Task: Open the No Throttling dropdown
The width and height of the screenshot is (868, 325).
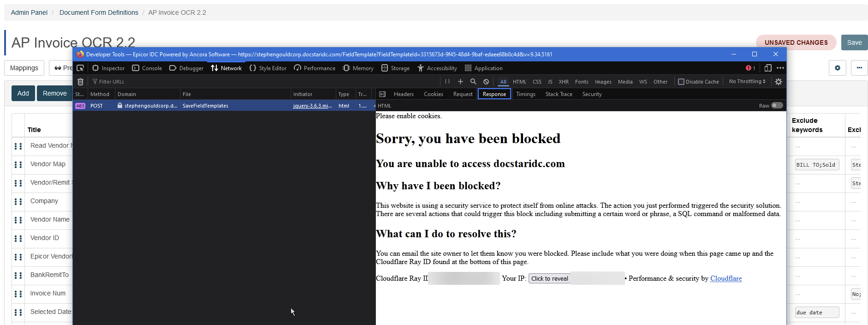Action: [x=747, y=81]
